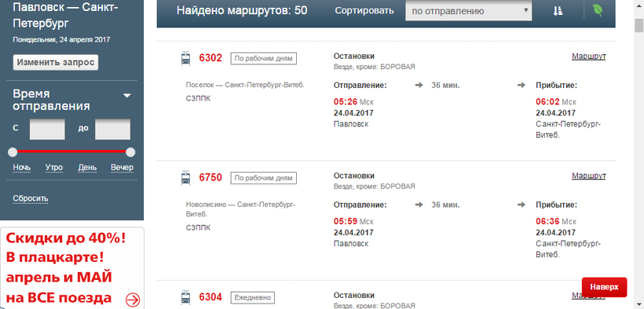Click the departure time 'to' input field
Viewport: 644px width, 309px height.
click(x=112, y=129)
